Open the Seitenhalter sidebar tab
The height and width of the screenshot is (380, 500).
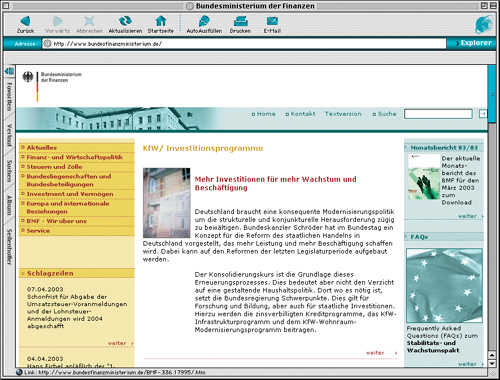coord(9,247)
